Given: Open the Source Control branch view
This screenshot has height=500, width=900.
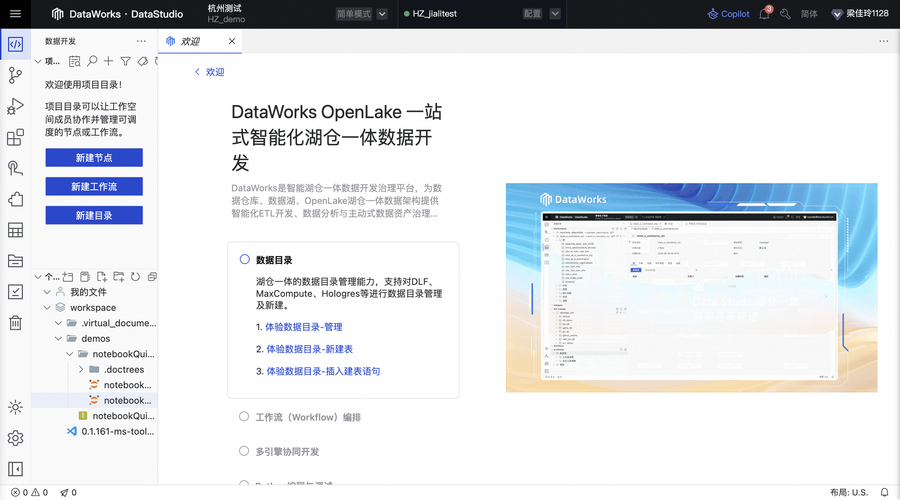Looking at the screenshot, I should click(x=15, y=75).
